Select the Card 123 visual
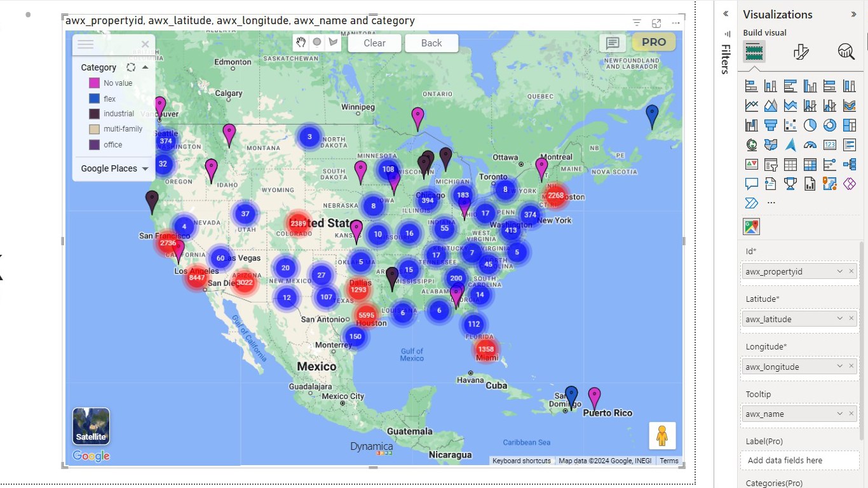The width and height of the screenshot is (868, 488). click(830, 145)
